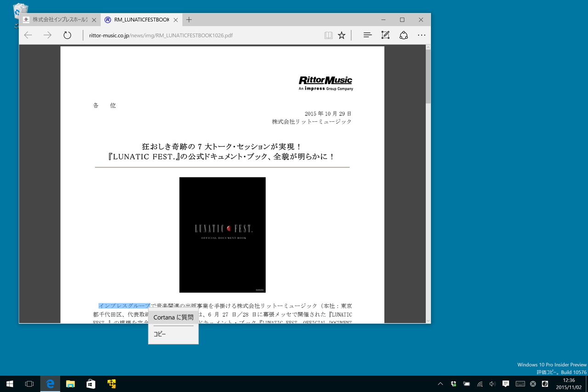Refresh the PDF page
The width and height of the screenshot is (588, 392).
(67, 35)
